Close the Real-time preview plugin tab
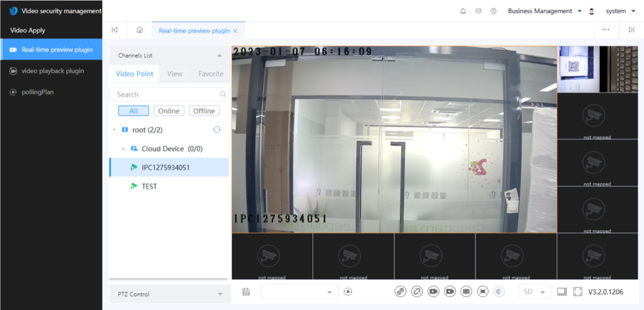Image resolution: width=644 pixels, height=310 pixels. coord(235,31)
